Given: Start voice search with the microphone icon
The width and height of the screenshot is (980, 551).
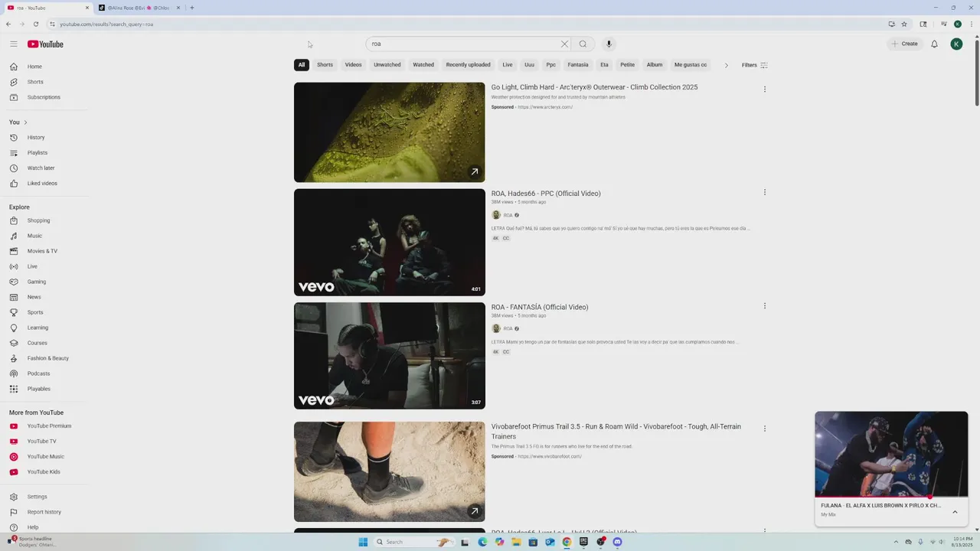Looking at the screenshot, I should 609,44.
